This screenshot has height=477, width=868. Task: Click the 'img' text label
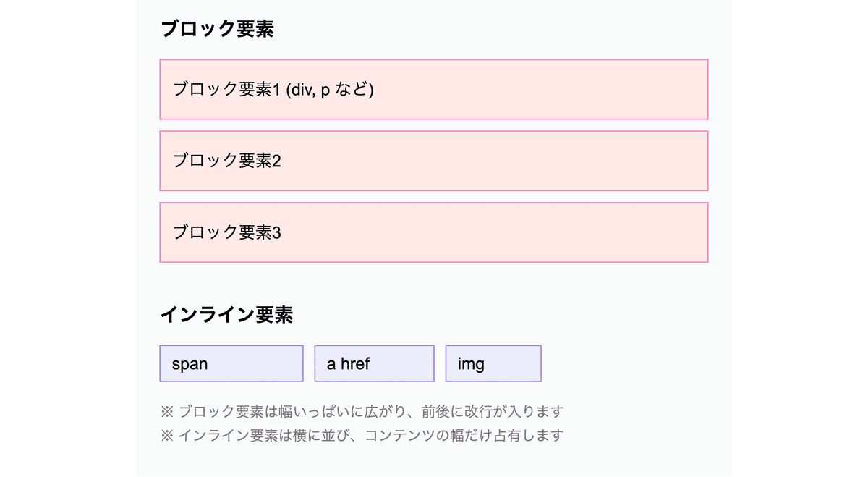471,364
